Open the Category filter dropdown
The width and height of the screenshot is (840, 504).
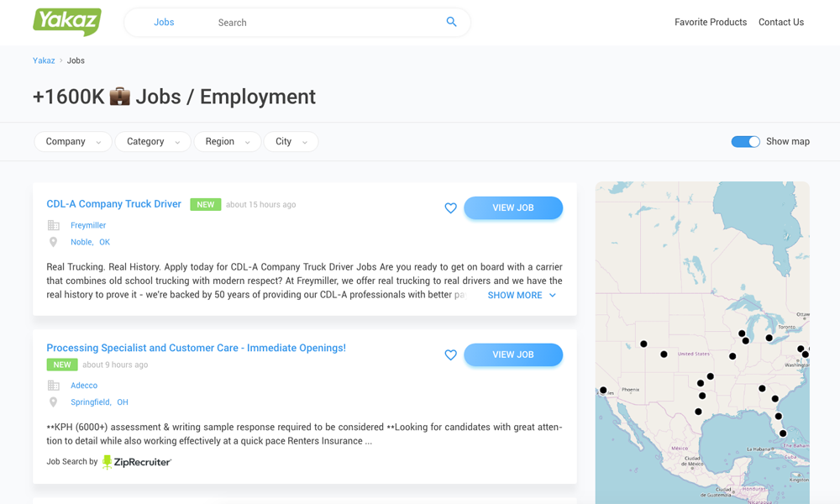153,142
